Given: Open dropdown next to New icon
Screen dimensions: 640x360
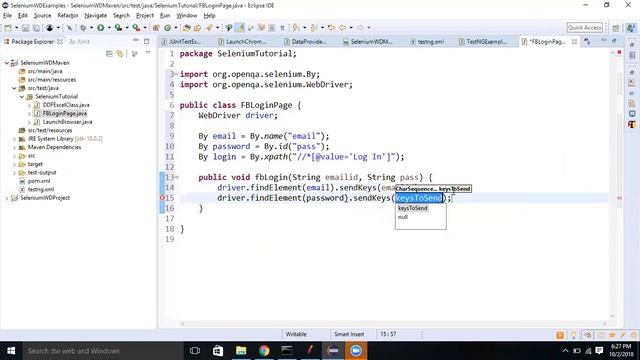Looking at the screenshot, I should coord(16,28).
